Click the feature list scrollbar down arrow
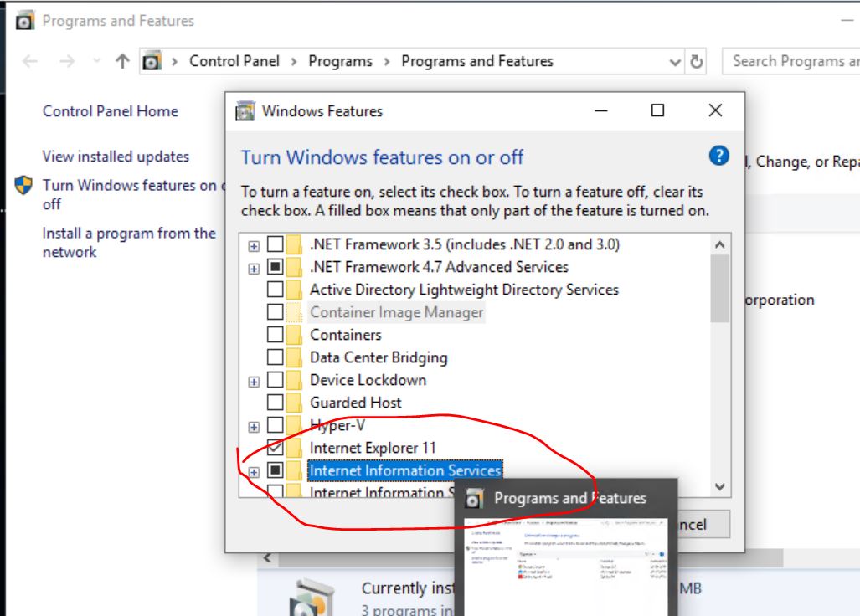The image size is (860, 616). (718, 487)
